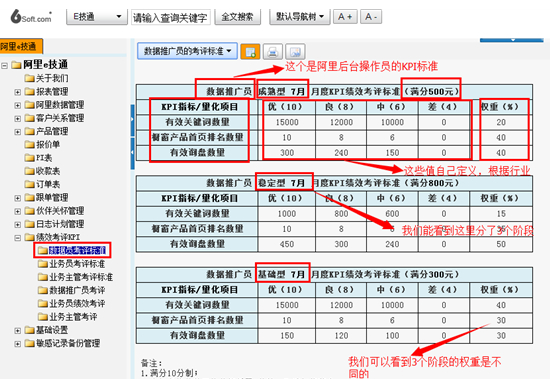550x379 pixels.
Task: Click the 备注 note label below the tables
Action: [x=152, y=363]
